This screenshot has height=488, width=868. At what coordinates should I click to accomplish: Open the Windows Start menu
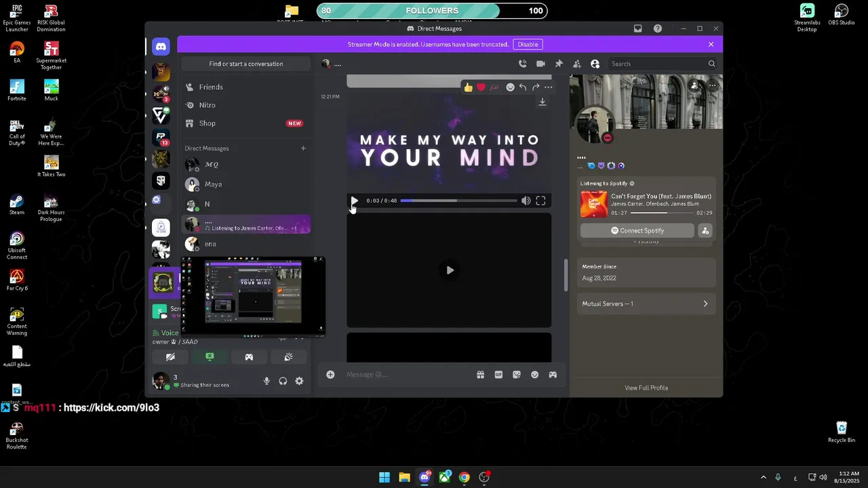pos(384,477)
